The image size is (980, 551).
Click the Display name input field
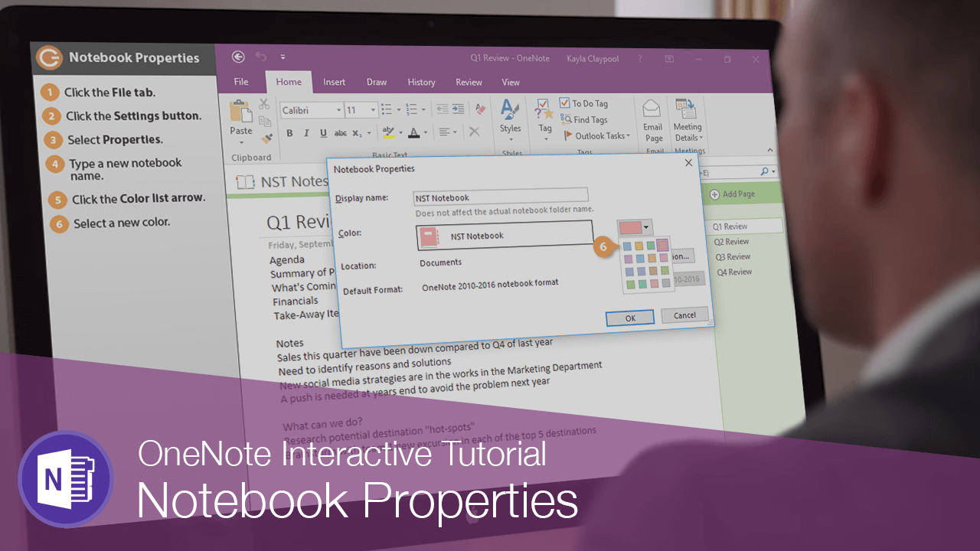pos(501,197)
